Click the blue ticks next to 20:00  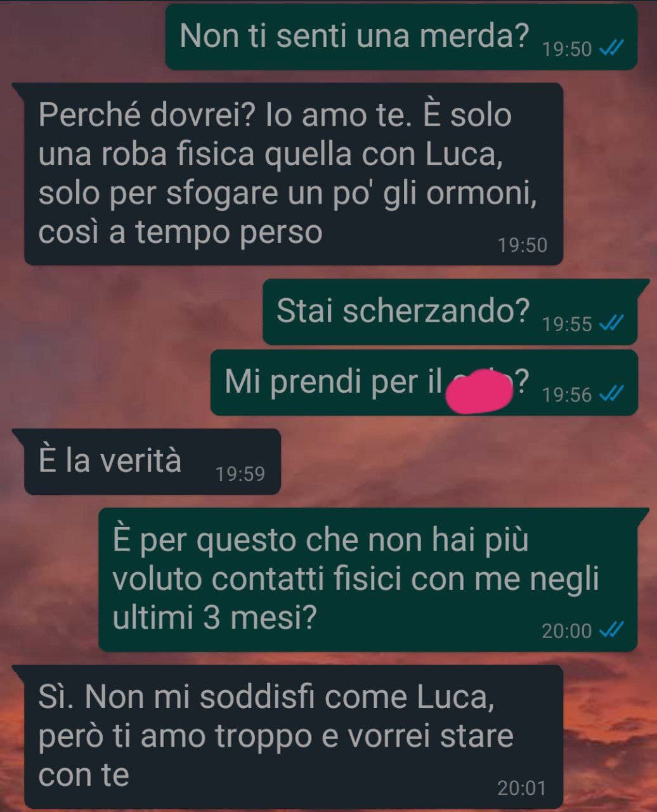click(611, 630)
